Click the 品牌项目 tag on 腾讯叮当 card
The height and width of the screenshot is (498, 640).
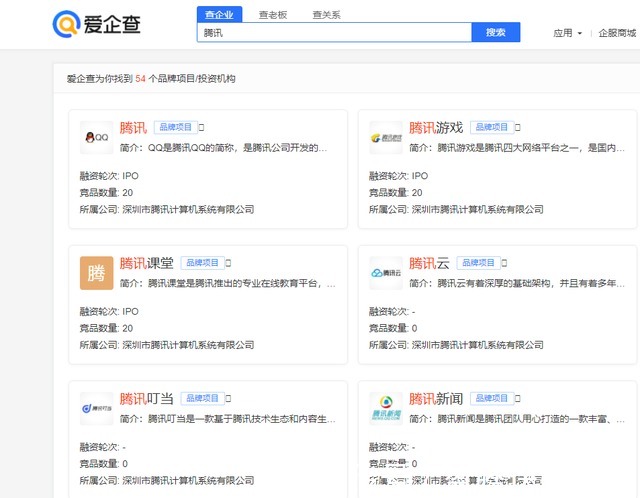coord(202,398)
